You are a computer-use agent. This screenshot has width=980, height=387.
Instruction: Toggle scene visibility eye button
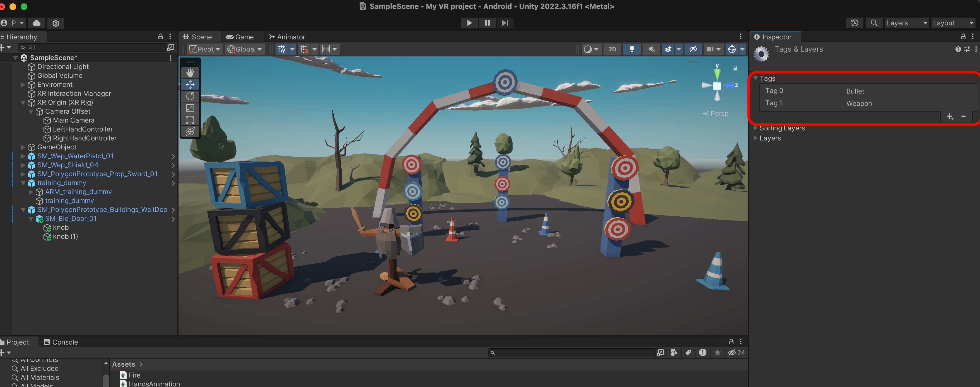(x=693, y=49)
